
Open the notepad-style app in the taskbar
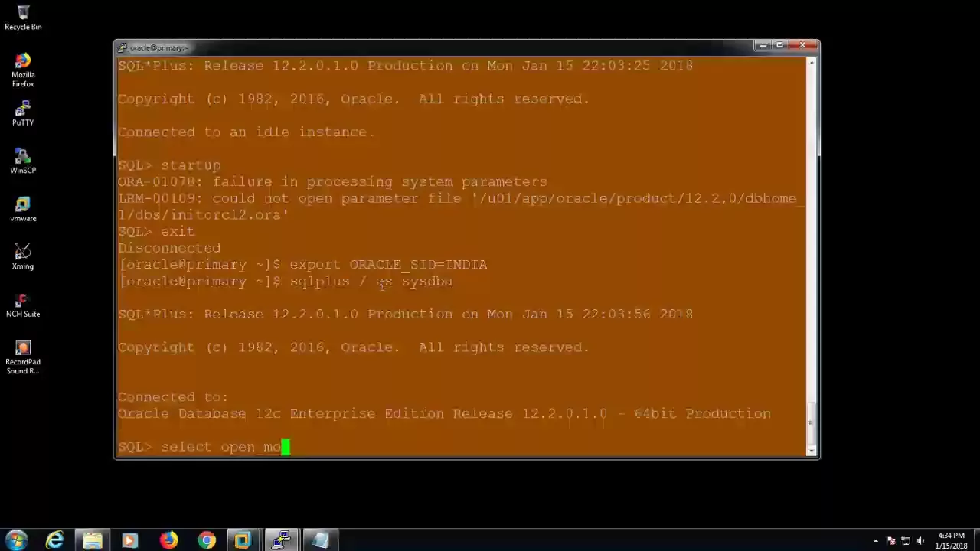[x=321, y=540]
